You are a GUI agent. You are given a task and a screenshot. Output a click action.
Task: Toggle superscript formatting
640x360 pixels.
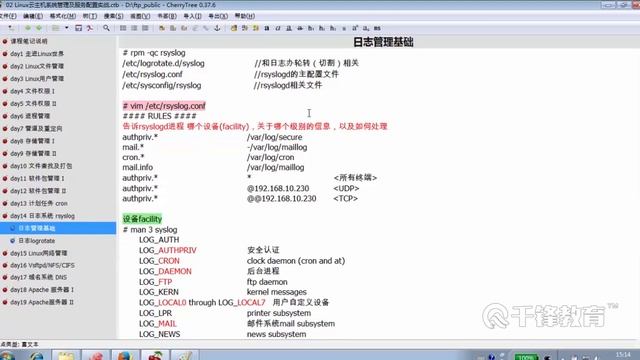click(355, 28)
